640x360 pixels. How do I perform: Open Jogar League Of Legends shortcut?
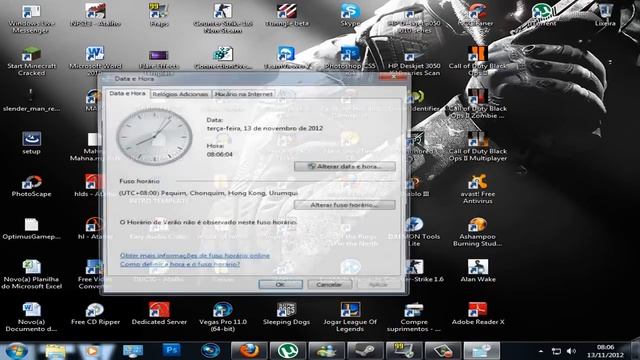[350, 317]
